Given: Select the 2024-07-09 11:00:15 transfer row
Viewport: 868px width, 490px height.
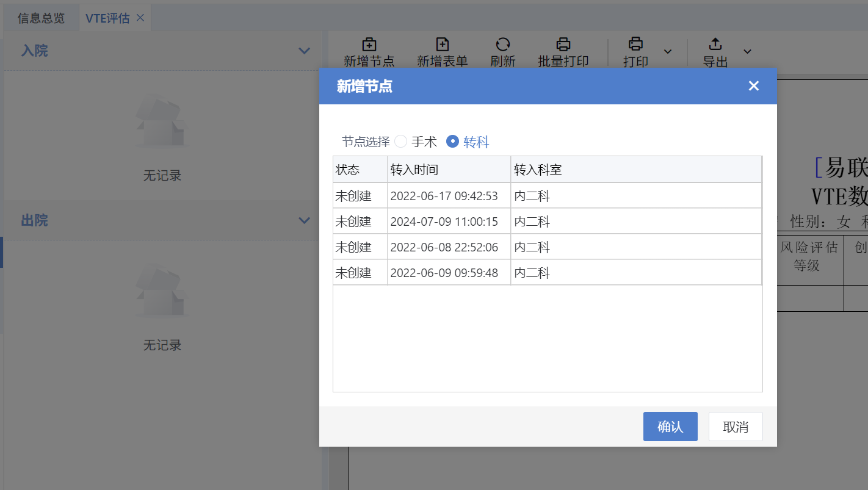Looking at the screenshot, I should 444,222.
